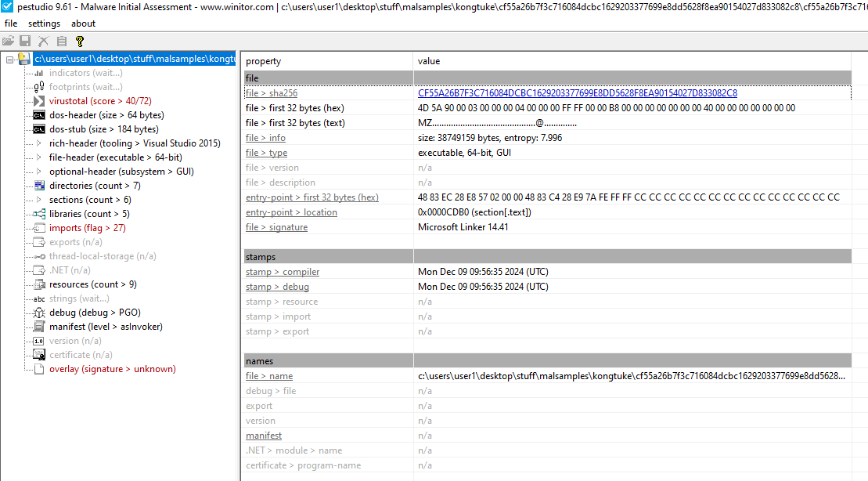
Task: Click the '0x0000CDB0 (section[.text])' value
Action: (474, 212)
